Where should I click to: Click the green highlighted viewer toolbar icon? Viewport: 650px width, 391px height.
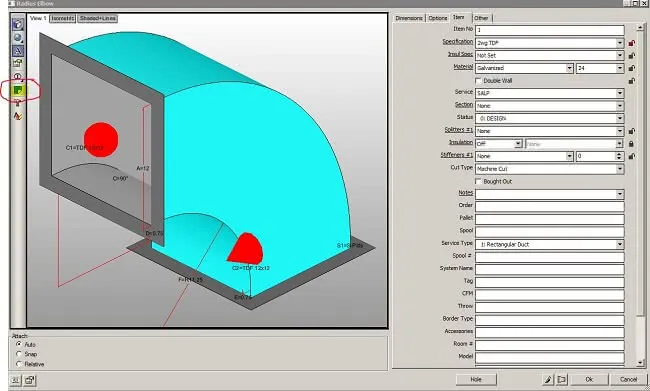(x=18, y=90)
